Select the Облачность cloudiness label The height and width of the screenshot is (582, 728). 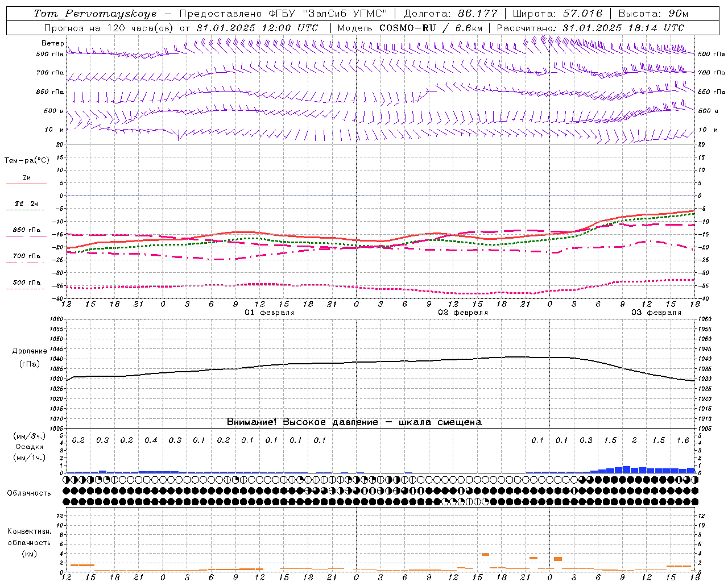tap(29, 493)
